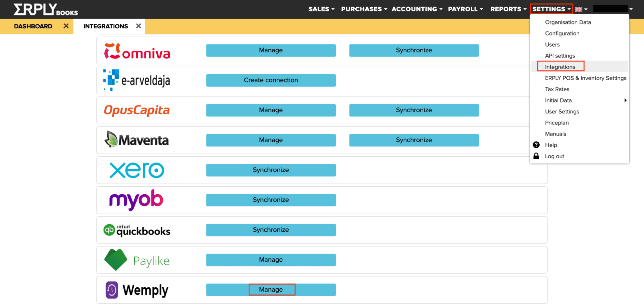Open the redacted user account dropdown

click(x=613, y=9)
